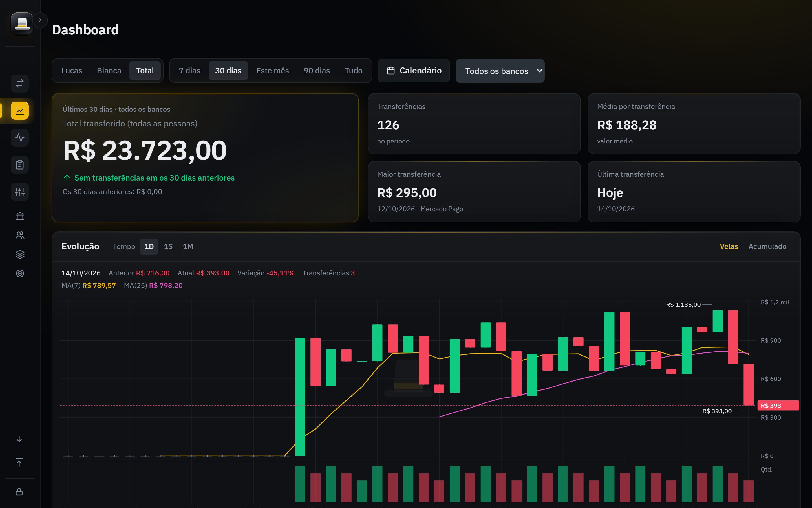Click the Evolução chart heading
This screenshot has width=812, height=508.
coord(80,247)
